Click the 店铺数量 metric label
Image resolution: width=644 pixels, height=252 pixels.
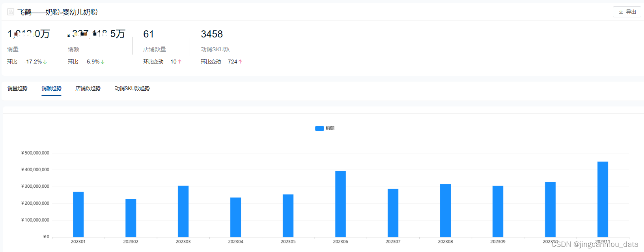click(155, 49)
